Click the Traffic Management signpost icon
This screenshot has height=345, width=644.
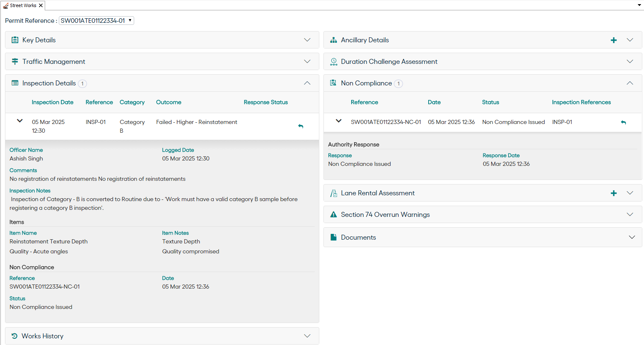[15, 61]
